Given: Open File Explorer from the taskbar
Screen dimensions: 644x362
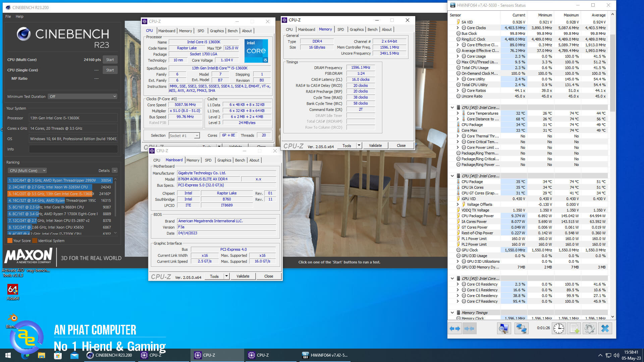Looking at the screenshot, I should (41, 355).
